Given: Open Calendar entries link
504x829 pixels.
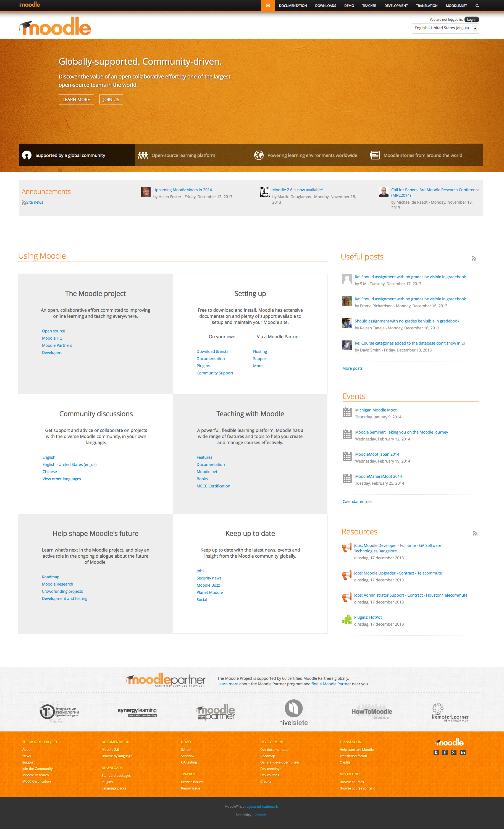Looking at the screenshot, I should click(x=357, y=501).
